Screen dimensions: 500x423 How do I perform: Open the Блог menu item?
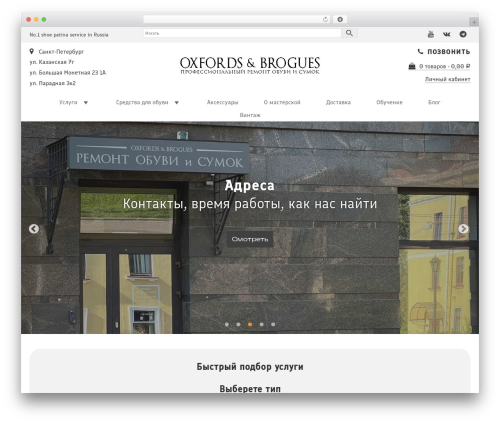coord(434,102)
